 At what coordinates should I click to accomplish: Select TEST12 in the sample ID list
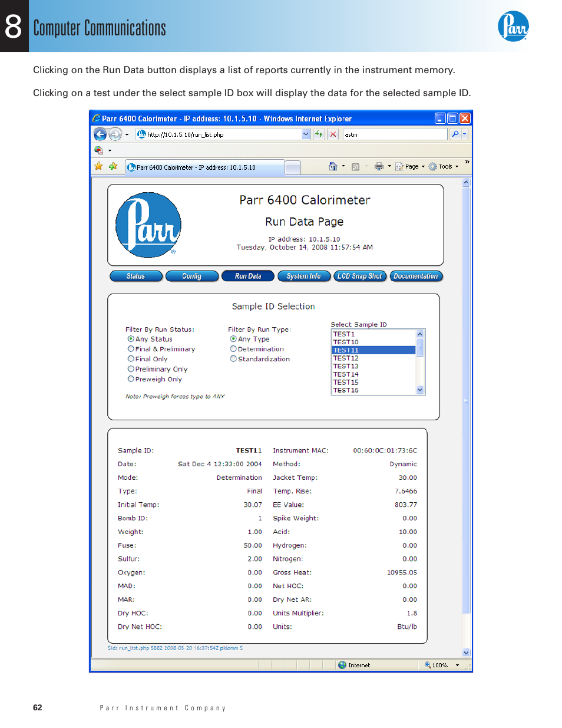[x=374, y=358]
